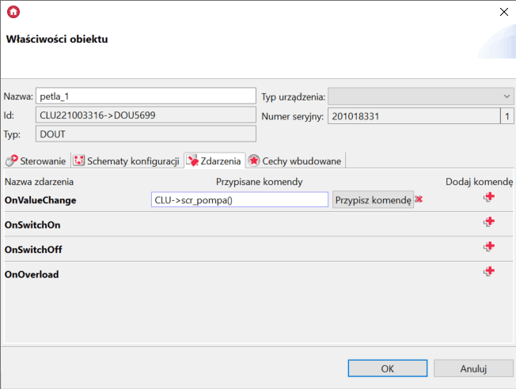Remove the CLU->scr_pompa() command with red X
The width and height of the screenshot is (516, 389).
tap(419, 199)
